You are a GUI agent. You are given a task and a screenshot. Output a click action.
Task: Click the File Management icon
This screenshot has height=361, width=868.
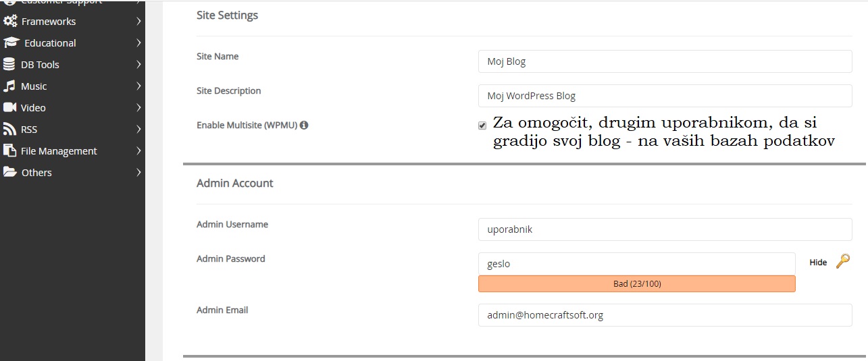9,151
